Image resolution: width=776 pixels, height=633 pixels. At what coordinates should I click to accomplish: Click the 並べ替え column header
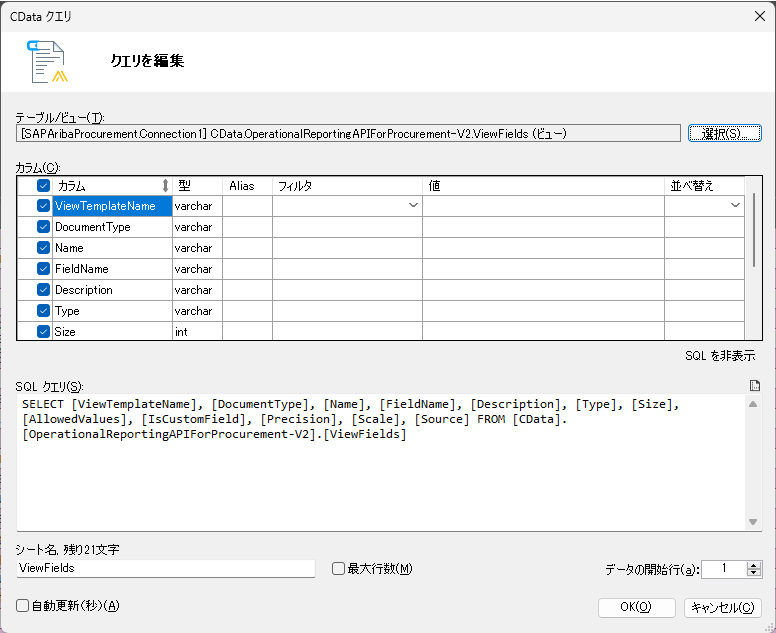[x=704, y=186]
